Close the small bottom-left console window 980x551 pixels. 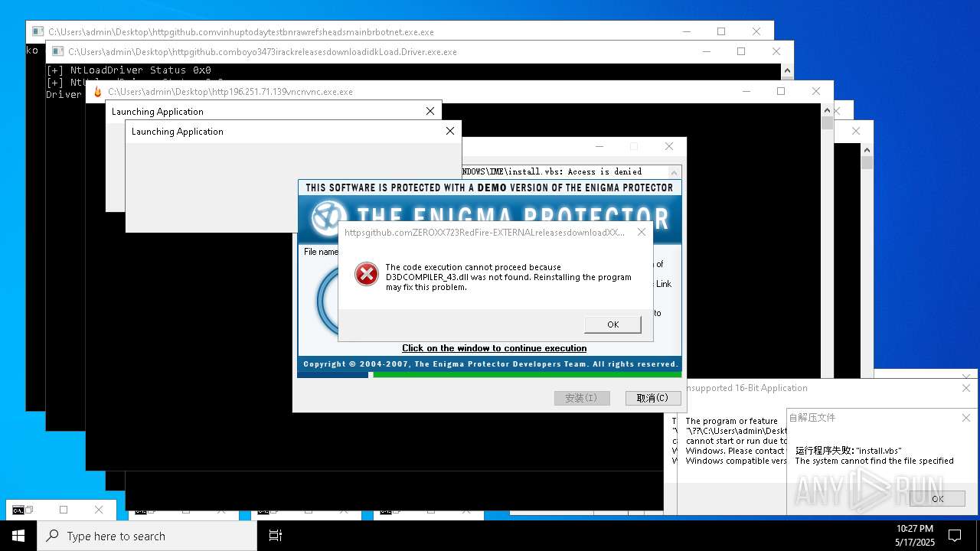pos(99,510)
